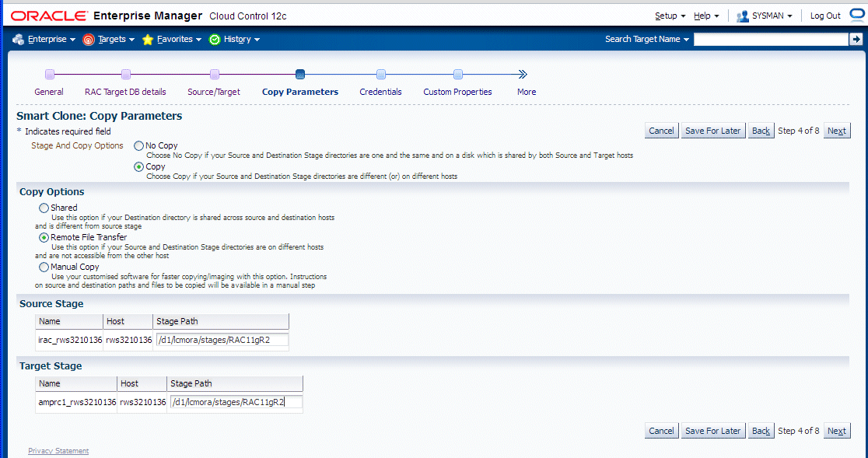
Task: Choose the Manual Copy option
Action: tap(44, 267)
